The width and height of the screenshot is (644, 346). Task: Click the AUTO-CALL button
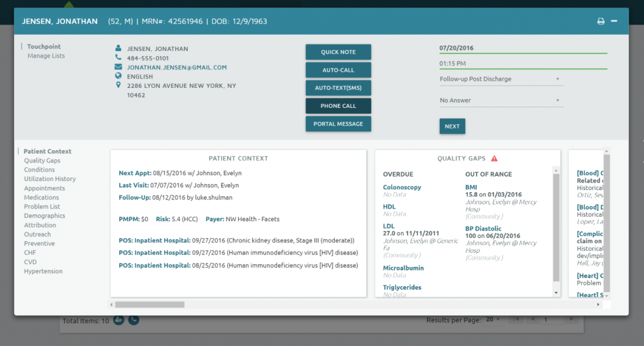coord(338,70)
